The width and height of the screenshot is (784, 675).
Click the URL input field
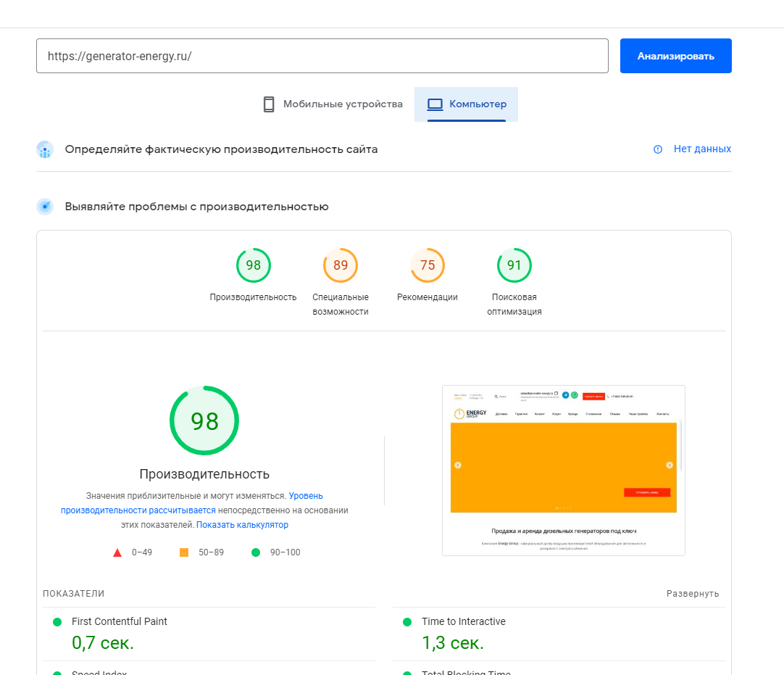pyautogui.click(x=322, y=56)
